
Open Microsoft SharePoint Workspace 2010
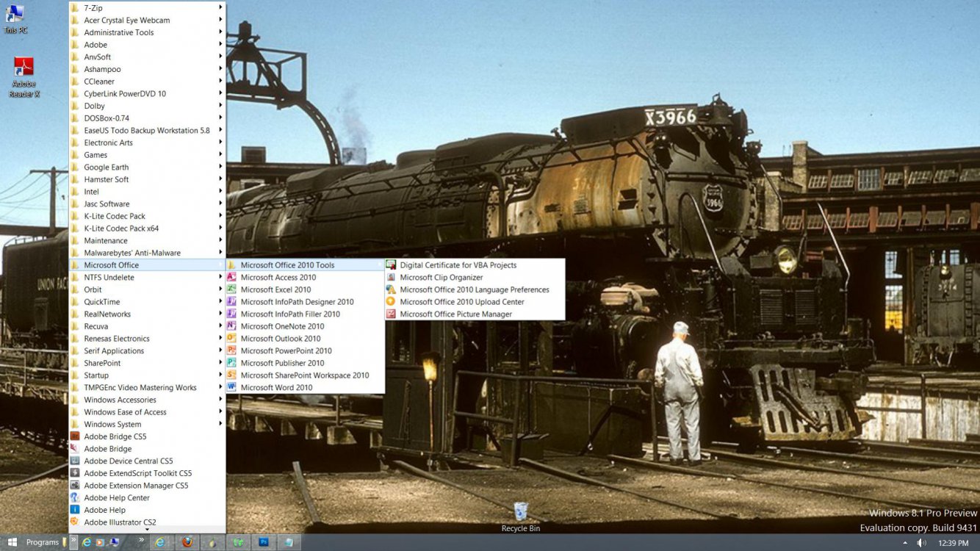click(305, 375)
